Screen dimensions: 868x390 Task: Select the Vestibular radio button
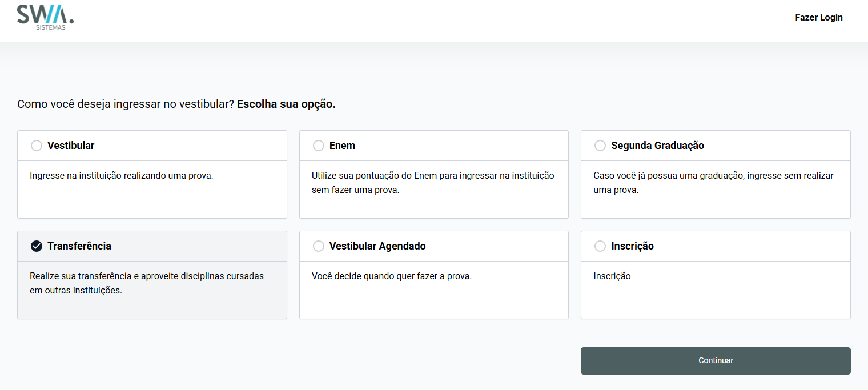point(37,146)
